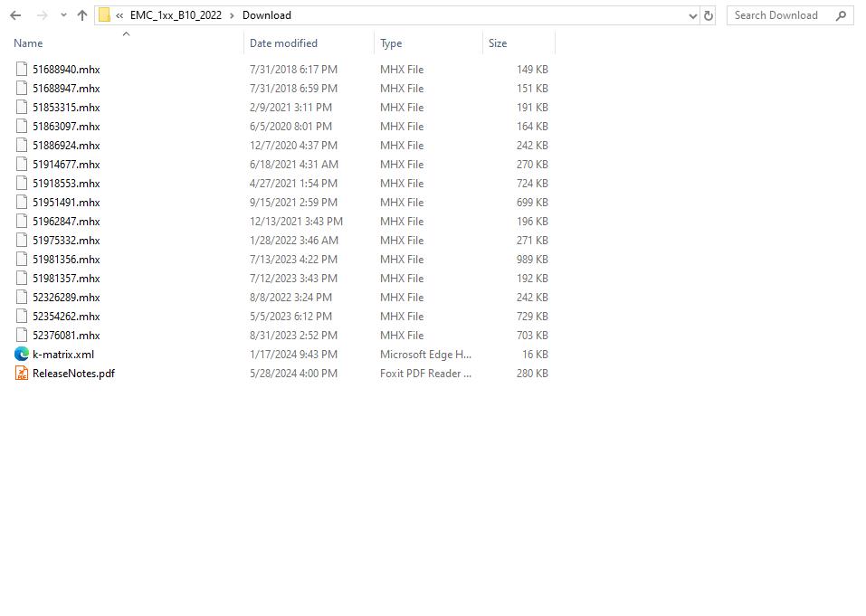Screen dimensions: 866x616
Task: Select the file name k-matrix.xml
Action: tap(63, 355)
